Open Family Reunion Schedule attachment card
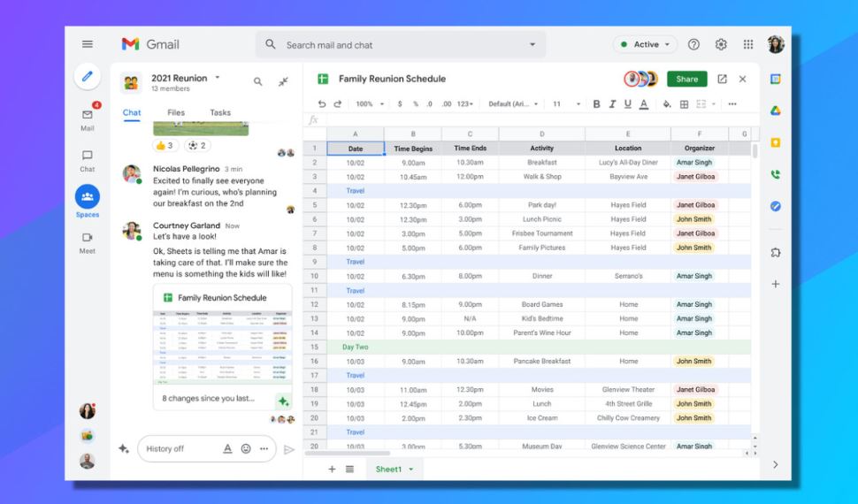The height and width of the screenshot is (504, 858). (x=222, y=347)
